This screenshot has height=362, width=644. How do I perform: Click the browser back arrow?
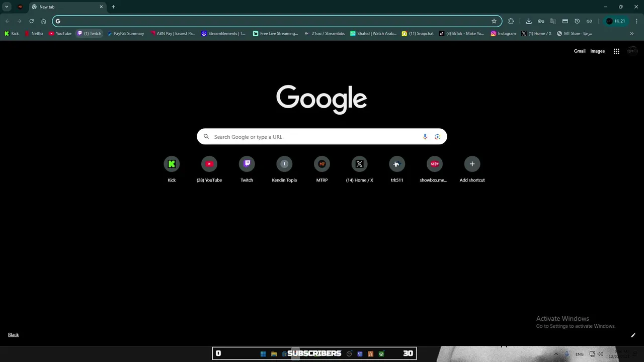(x=7, y=21)
